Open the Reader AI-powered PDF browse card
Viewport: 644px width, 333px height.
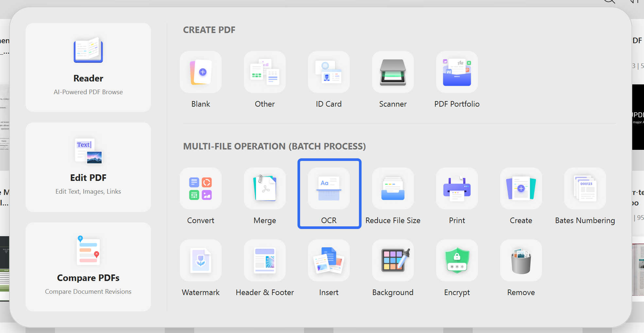88,67
